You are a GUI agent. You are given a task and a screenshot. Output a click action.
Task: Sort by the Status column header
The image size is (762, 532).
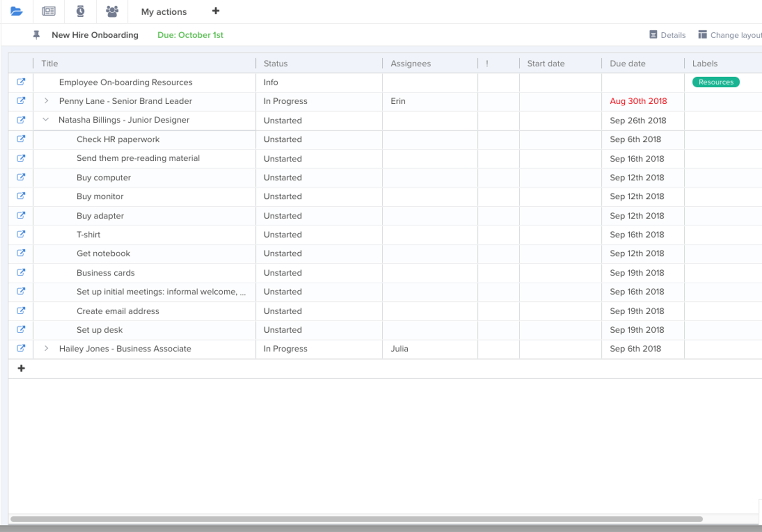pyautogui.click(x=276, y=63)
